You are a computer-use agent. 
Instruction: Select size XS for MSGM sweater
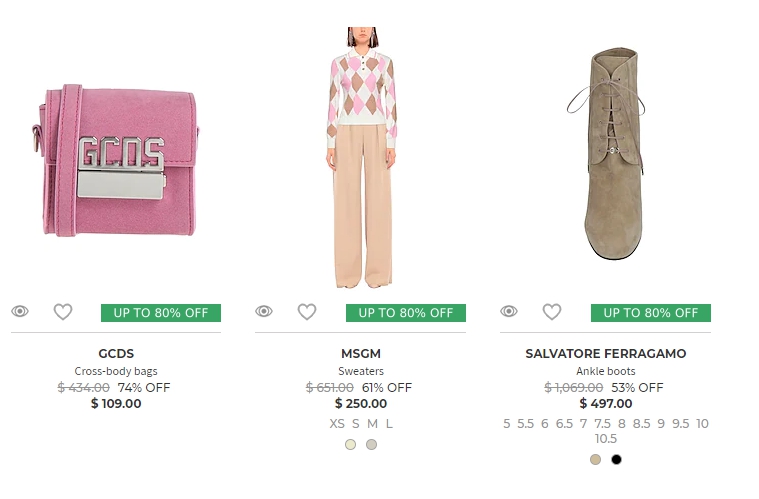(x=337, y=423)
